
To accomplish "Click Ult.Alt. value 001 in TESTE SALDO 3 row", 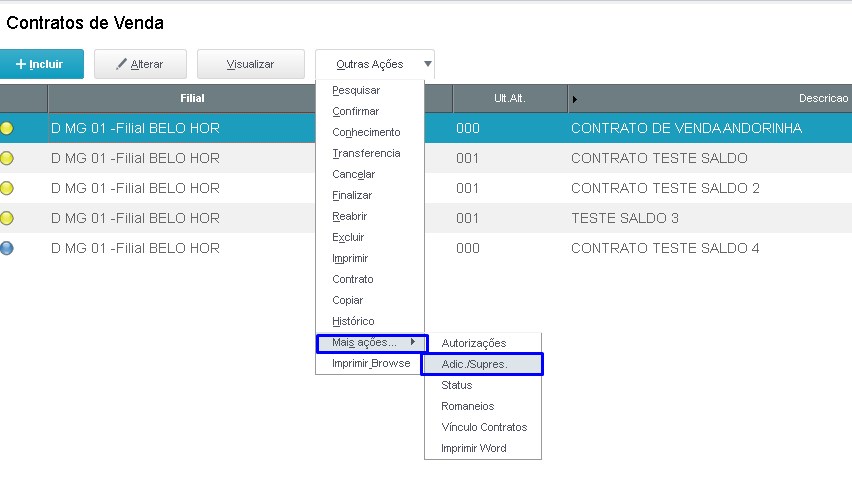I will click(x=468, y=218).
